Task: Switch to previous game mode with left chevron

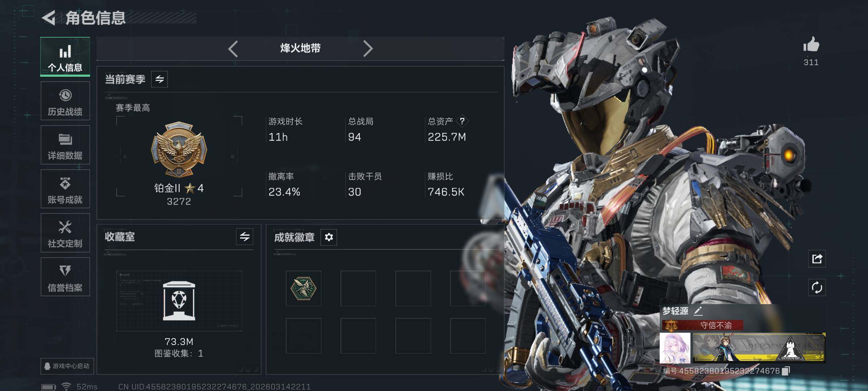Action: coord(233,49)
